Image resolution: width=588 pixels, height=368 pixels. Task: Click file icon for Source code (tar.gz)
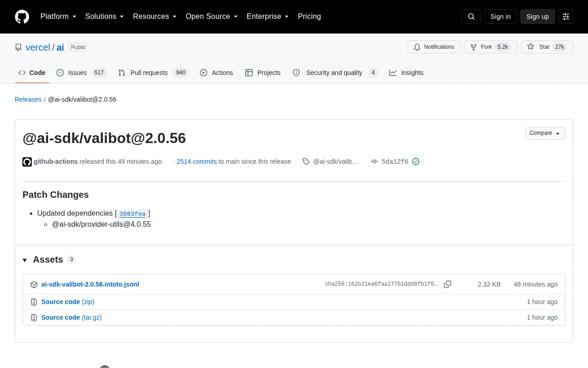point(34,317)
